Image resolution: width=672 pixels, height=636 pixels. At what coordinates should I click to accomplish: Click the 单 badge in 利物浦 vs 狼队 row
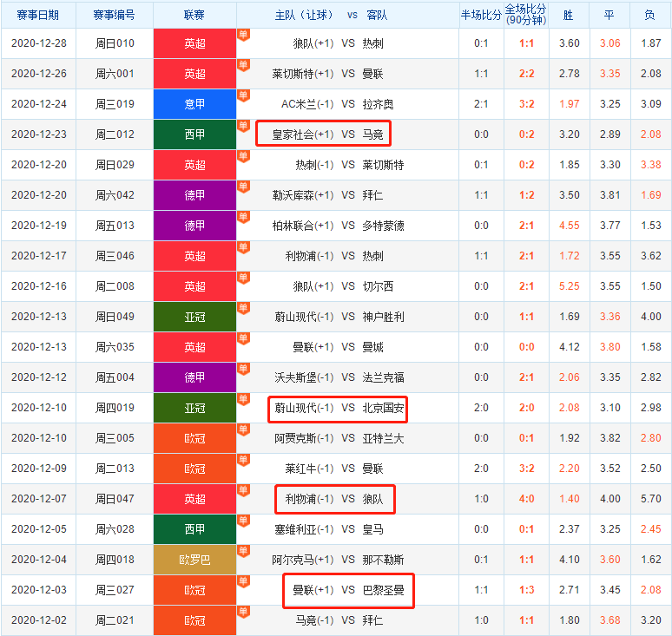point(242,490)
